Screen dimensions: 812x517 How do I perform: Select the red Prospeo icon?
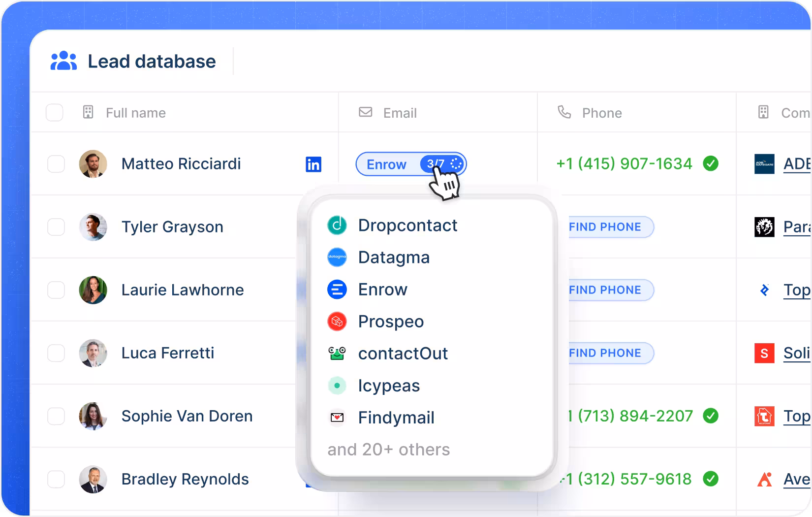(337, 322)
